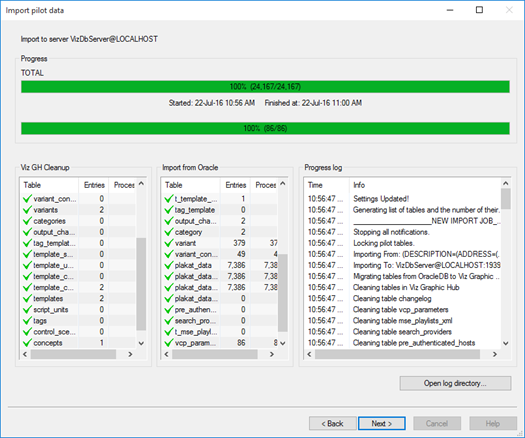Click checkmark beside tag_template in Oracle list
The height and width of the screenshot is (438, 525).
[169, 210]
